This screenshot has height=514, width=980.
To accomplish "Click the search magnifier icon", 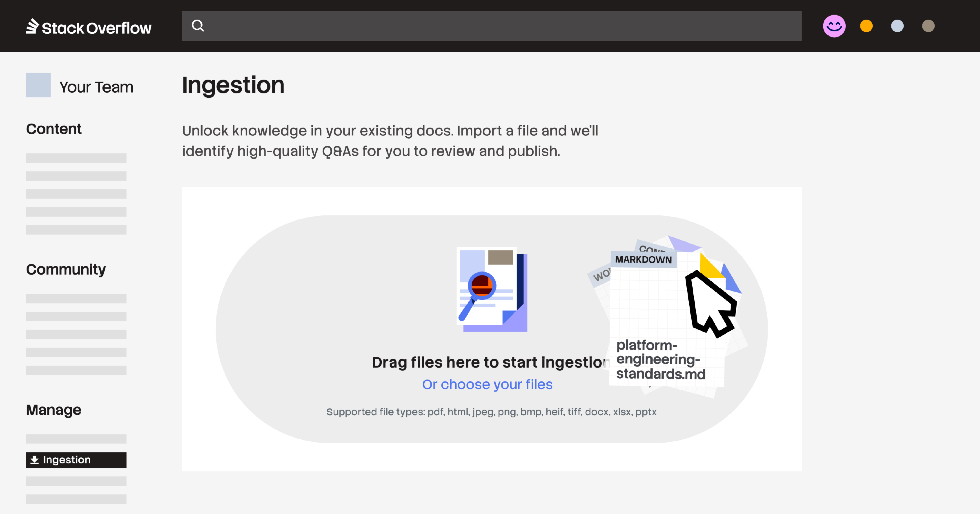I will pyautogui.click(x=198, y=26).
